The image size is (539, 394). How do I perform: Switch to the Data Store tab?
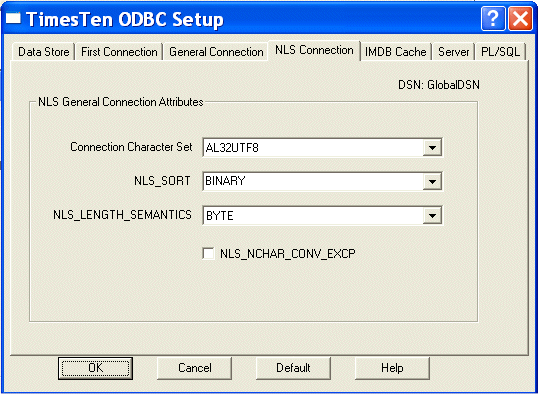[44, 52]
